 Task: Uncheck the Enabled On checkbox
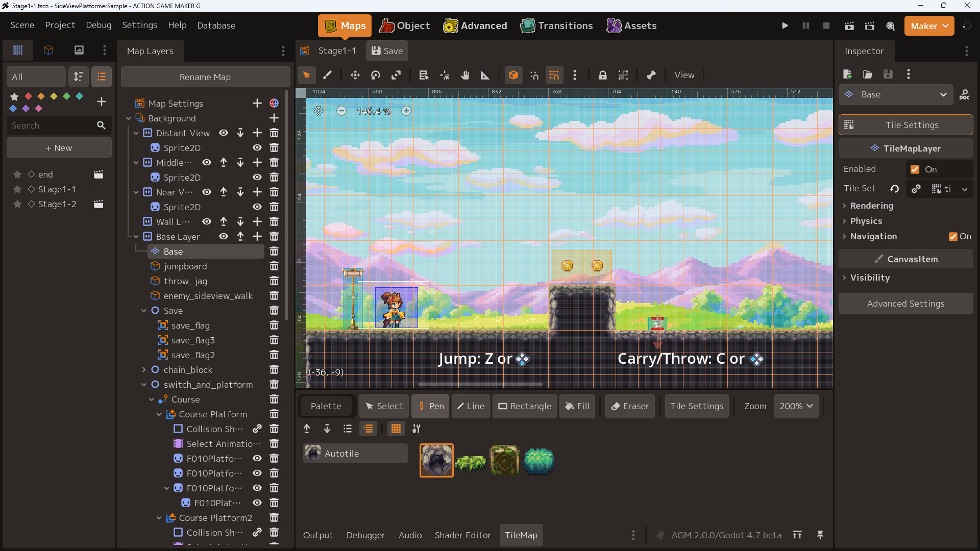coord(915,169)
